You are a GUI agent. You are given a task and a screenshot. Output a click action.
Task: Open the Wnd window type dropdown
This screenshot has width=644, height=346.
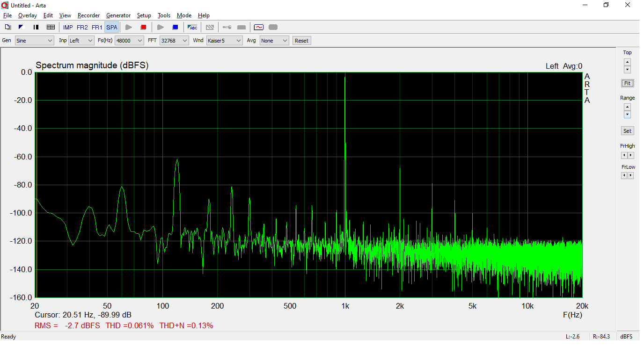[225, 41]
